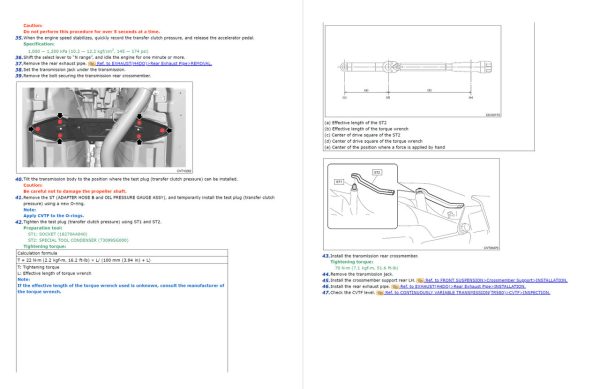Image resolution: width=600 pixels, height=389 pixels.
Task: Click reference icon beside step 47 link
Action: tap(380, 293)
